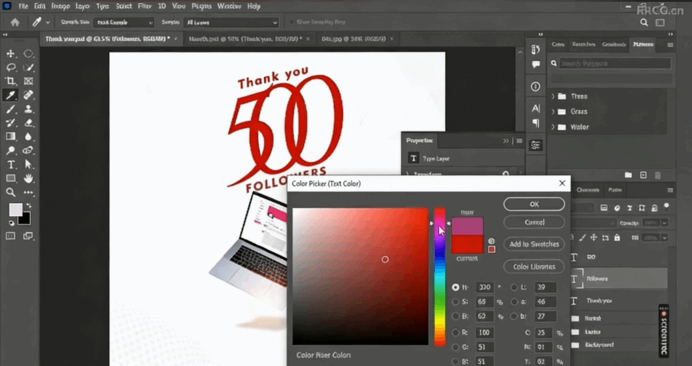Viewport: 692px width, 366px height.
Task: Open the Sample Size dropdown
Action: [x=124, y=22]
